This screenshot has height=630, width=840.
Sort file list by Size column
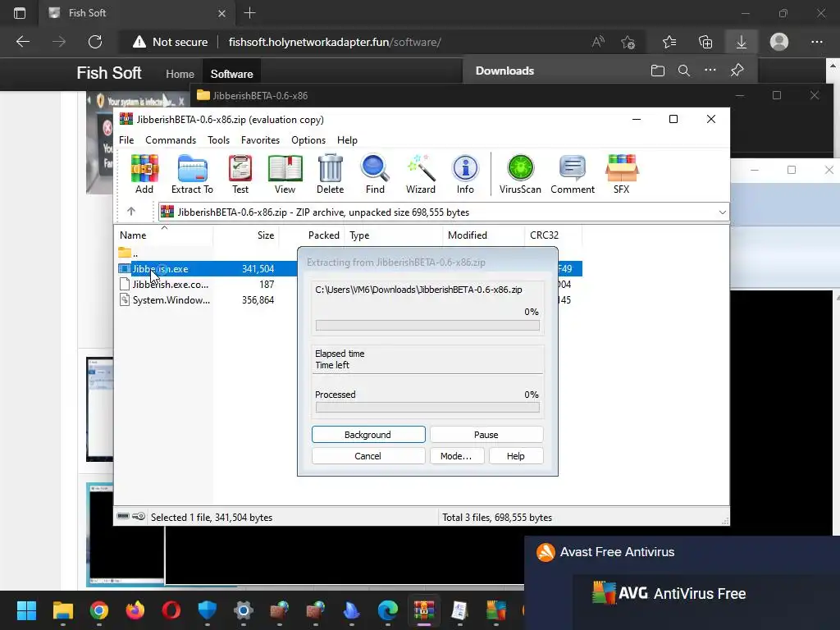(x=246, y=235)
